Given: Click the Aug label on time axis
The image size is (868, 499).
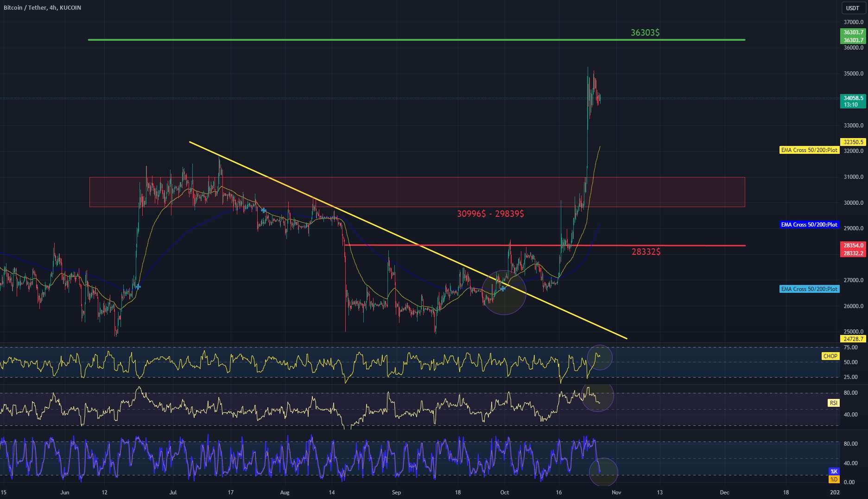Looking at the screenshot, I should pyautogui.click(x=285, y=493).
